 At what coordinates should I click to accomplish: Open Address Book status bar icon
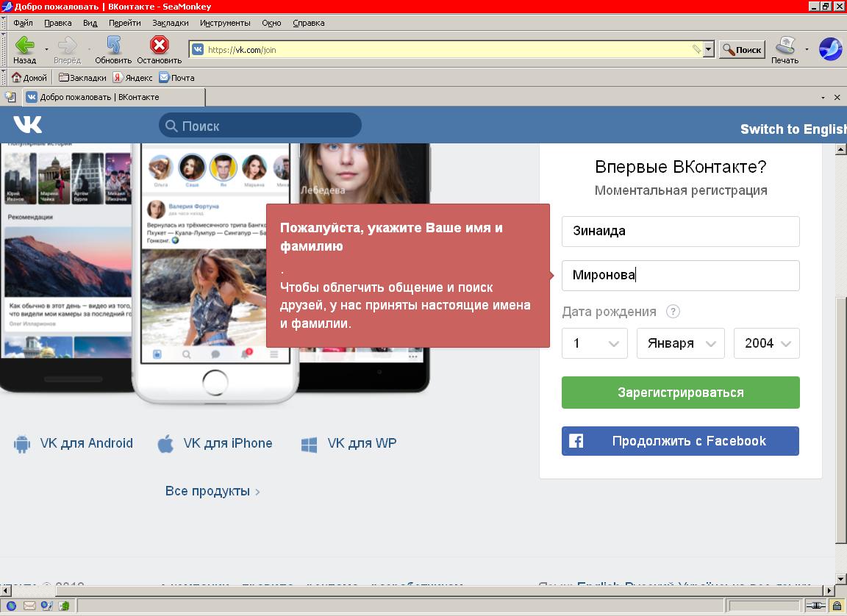64,606
